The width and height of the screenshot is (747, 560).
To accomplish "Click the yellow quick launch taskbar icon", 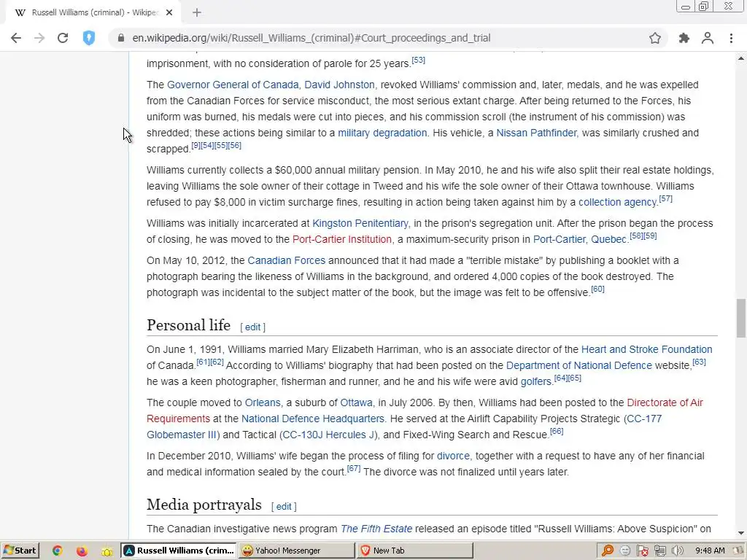I will point(107,551).
